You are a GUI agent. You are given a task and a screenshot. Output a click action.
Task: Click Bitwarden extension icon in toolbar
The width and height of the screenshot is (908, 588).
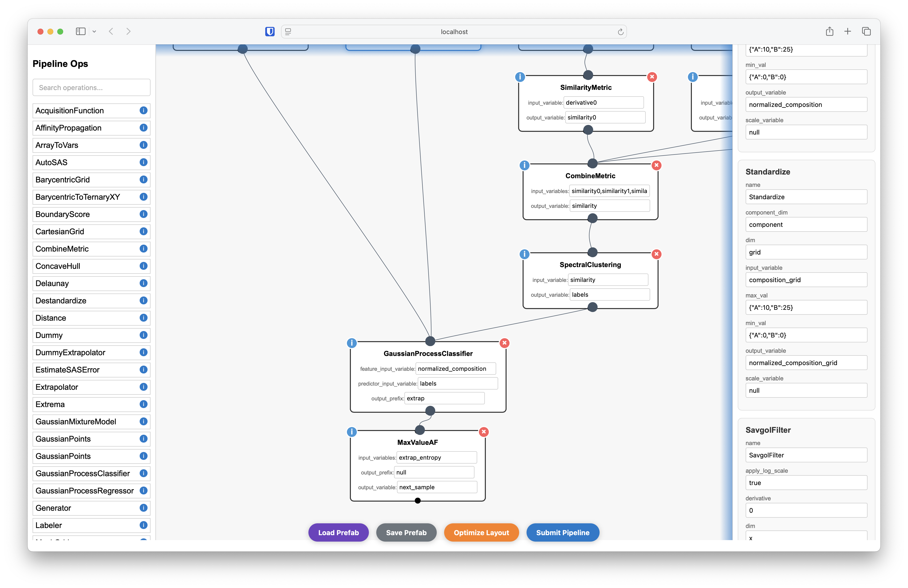(270, 32)
